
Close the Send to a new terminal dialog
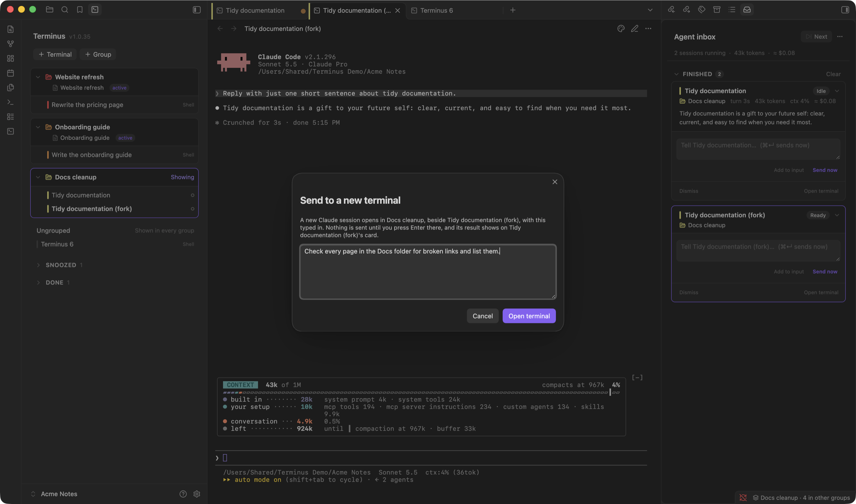555,182
